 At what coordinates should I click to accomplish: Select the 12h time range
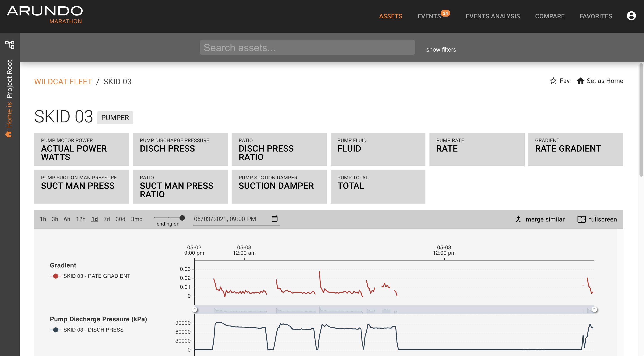pyautogui.click(x=81, y=219)
